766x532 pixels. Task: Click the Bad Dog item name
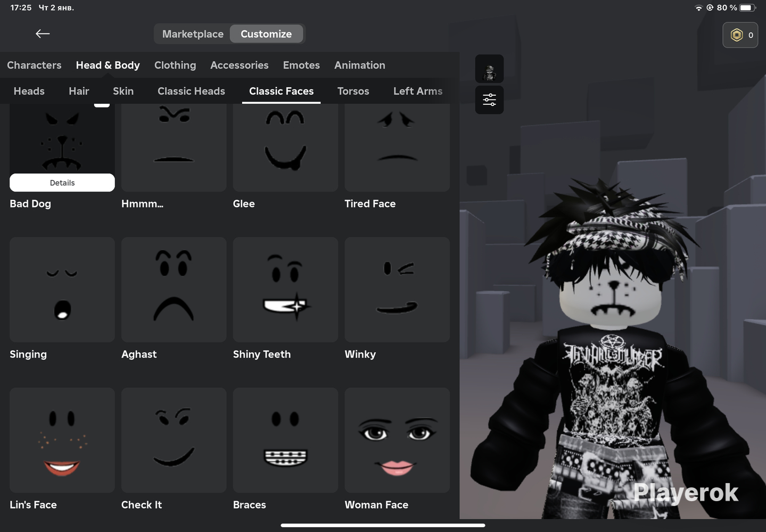point(30,204)
